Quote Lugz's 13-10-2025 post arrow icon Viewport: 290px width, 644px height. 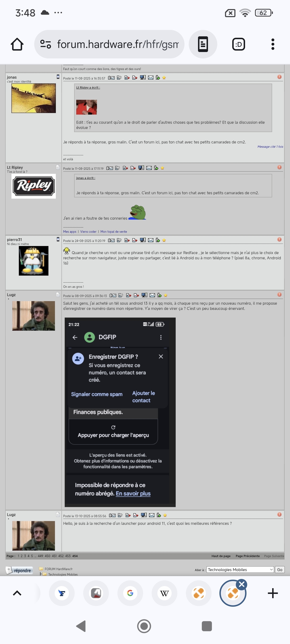(128, 515)
